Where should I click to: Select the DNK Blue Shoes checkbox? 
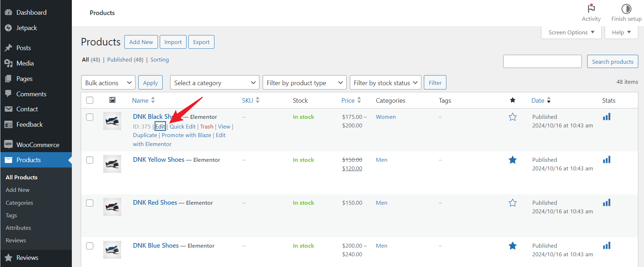coord(90,246)
